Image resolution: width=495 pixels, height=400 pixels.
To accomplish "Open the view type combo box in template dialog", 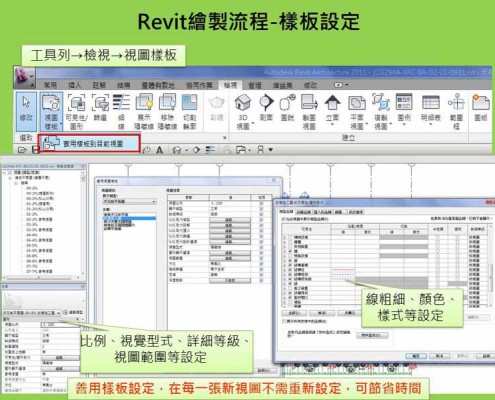I will (x=129, y=202).
